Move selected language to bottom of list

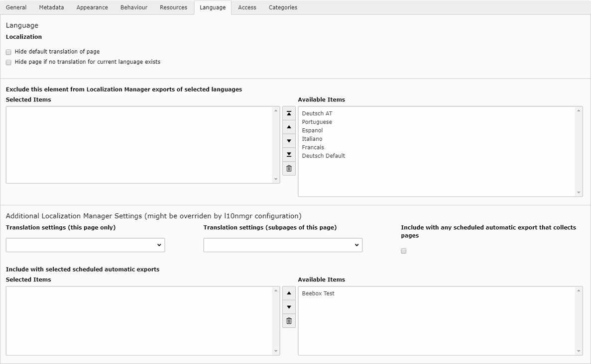click(x=289, y=155)
